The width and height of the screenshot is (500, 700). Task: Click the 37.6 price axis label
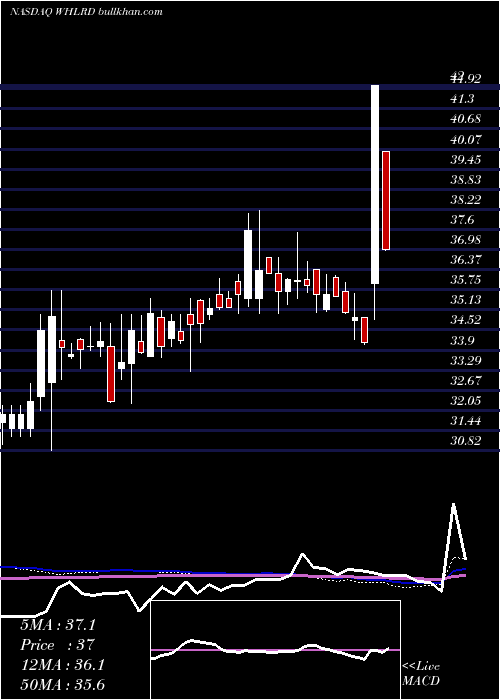[x=462, y=220]
